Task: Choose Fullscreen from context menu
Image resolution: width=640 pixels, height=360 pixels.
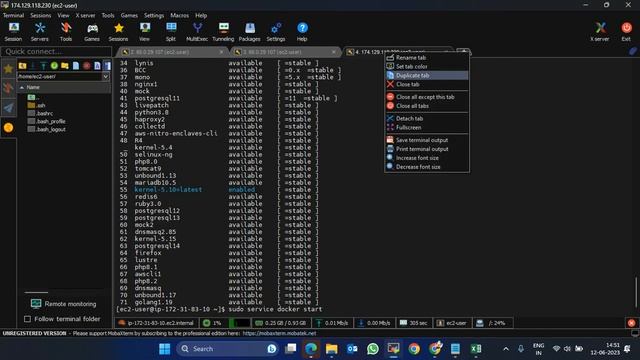Action: (x=427, y=128)
